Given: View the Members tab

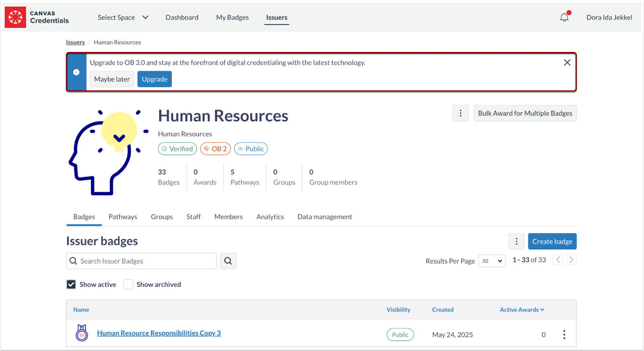Looking at the screenshot, I should 229,217.
